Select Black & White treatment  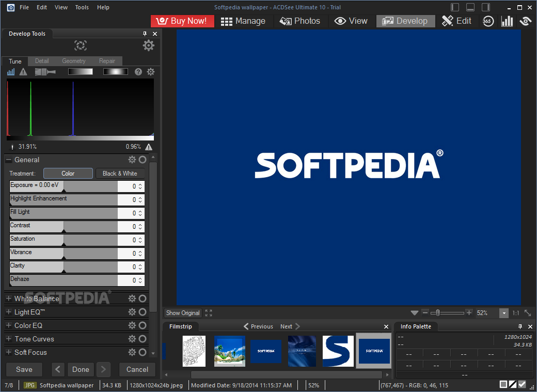coord(120,174)
